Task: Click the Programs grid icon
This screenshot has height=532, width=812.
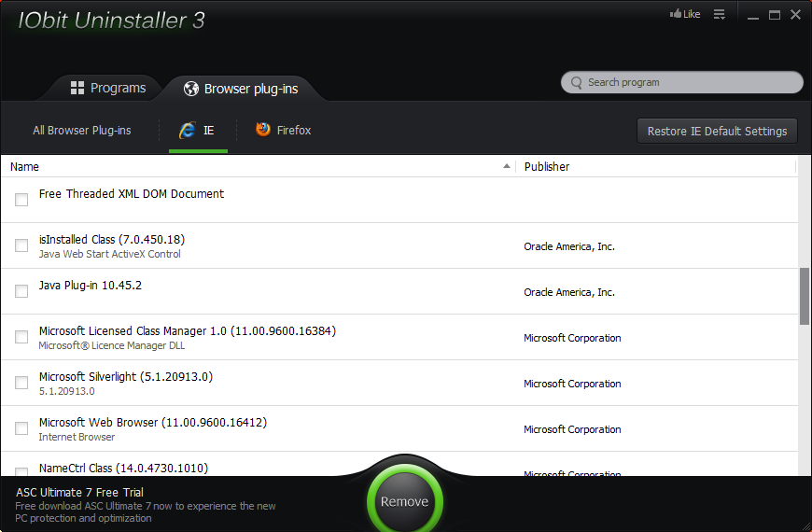Action: pos(77,88)
